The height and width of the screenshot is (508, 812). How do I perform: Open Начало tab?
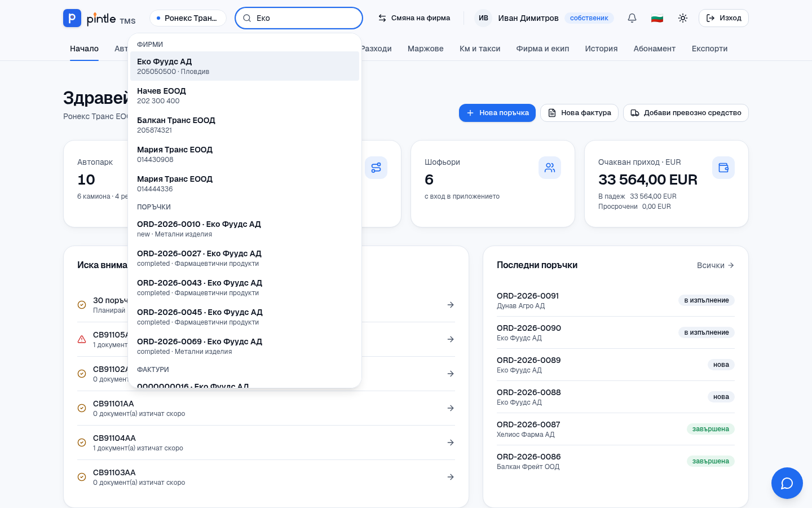84,49
